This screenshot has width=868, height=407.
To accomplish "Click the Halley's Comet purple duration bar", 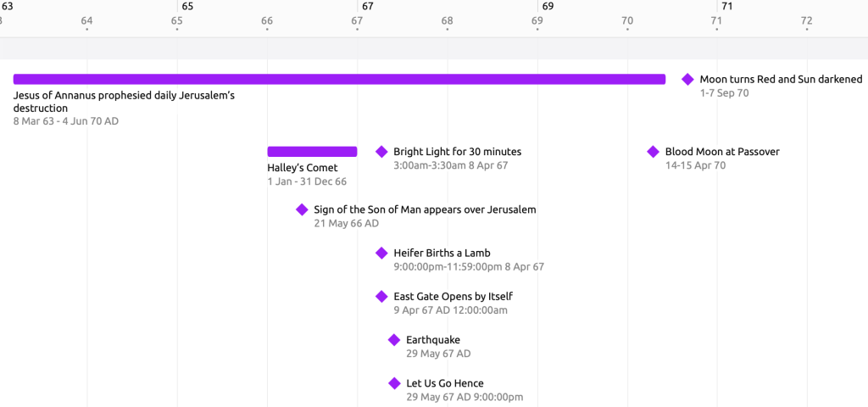I will coord(312,152).
